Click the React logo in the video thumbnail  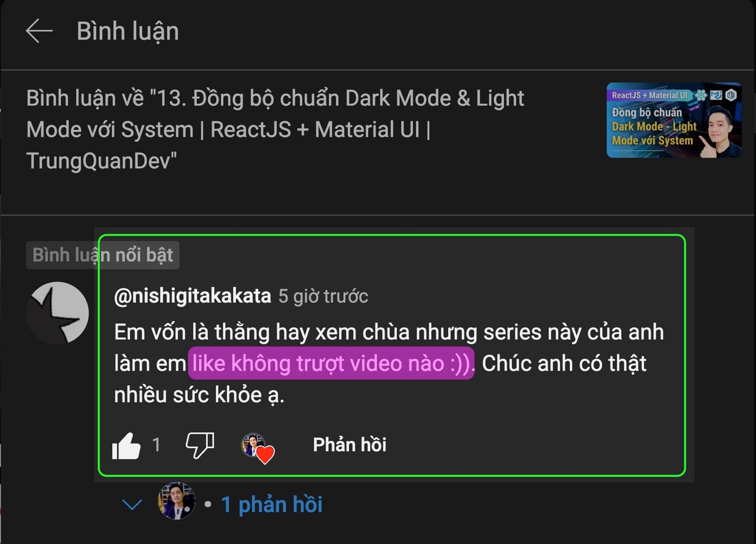point(701,95)
